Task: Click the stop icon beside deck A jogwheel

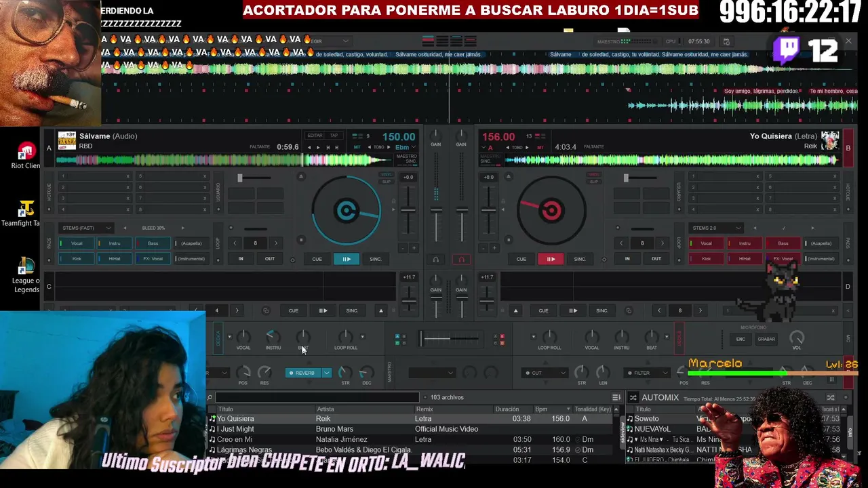Action: tap(301, 239)
